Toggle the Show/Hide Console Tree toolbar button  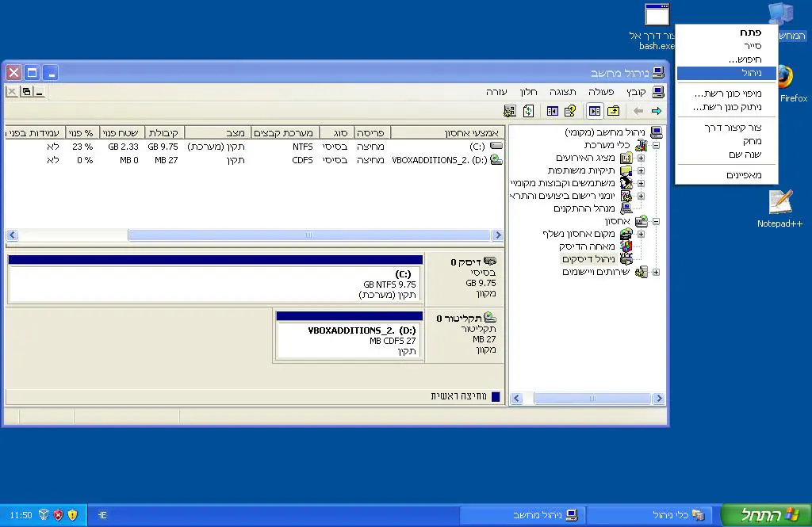594,111
